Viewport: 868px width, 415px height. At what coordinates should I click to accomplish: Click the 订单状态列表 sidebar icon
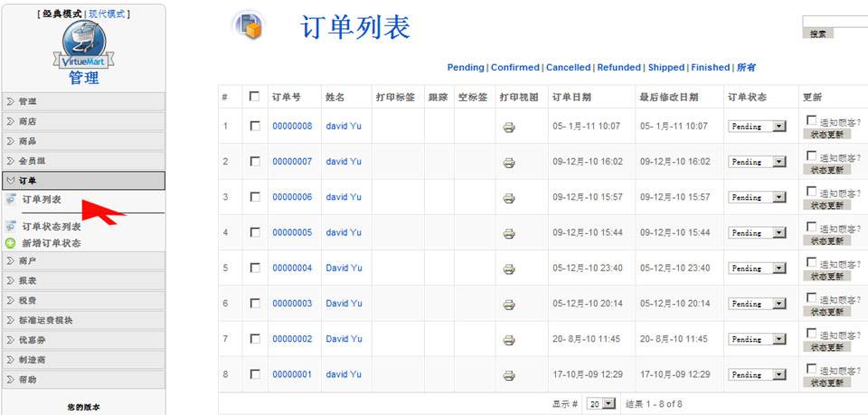click(x=11, y=226)
